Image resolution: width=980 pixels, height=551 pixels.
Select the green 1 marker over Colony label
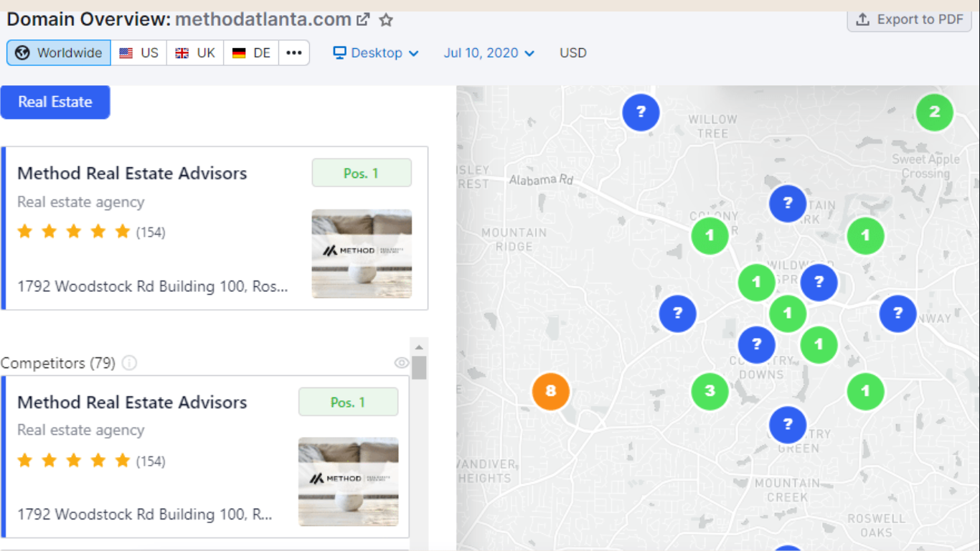point(710,235)
